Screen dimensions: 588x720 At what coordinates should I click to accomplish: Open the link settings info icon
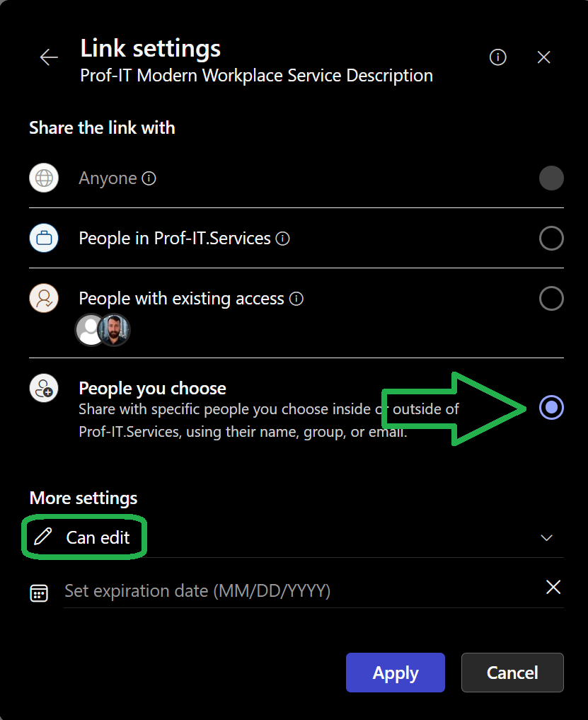[x=498, y=57]
